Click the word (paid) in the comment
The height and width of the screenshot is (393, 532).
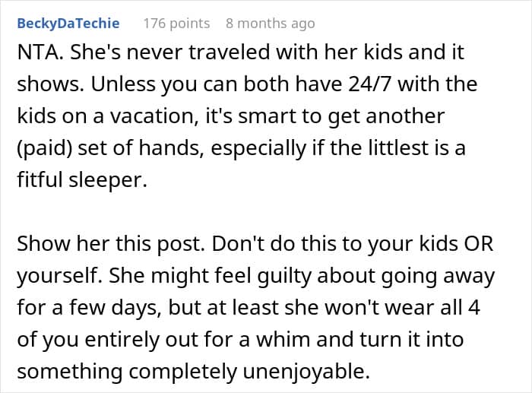click(x=45, y=149)
